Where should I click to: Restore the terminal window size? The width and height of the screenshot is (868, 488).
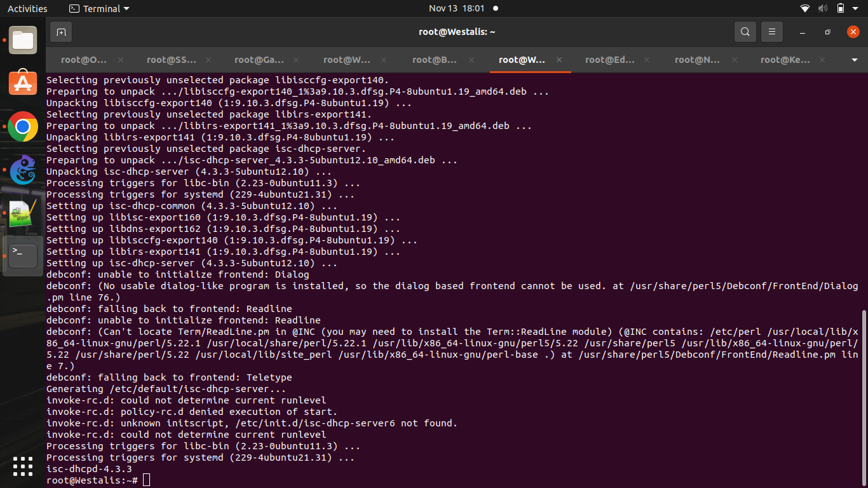coord(827,32)
